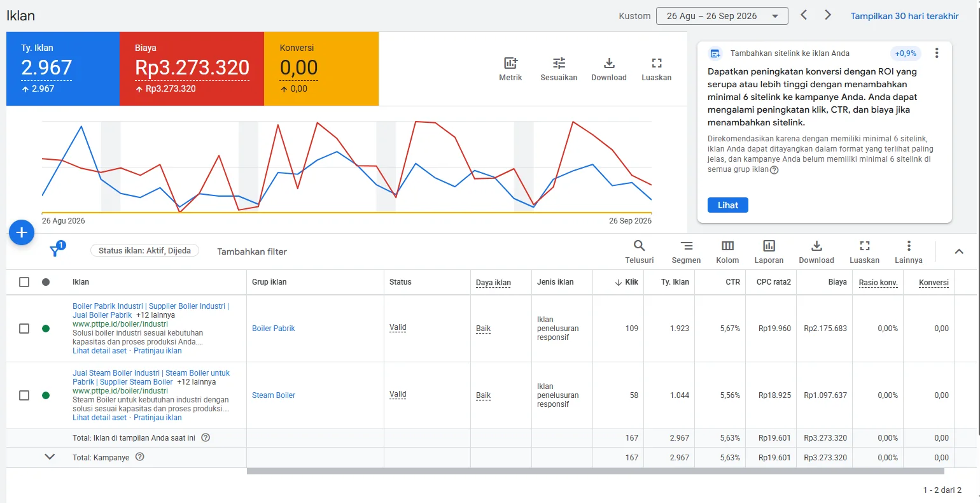Open the date range dropdown 26 Agu – 26 Sep 2026
Viewport: 980px width, 503px height.
pos(722,16)
